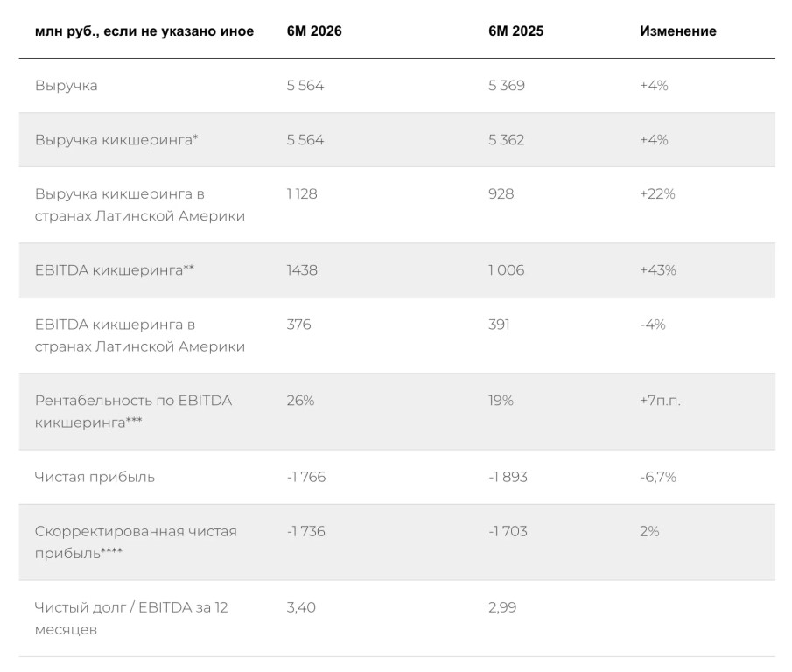
Task: Select the 'Чистая прибыль' row label
Action: [x=95, y=477]
